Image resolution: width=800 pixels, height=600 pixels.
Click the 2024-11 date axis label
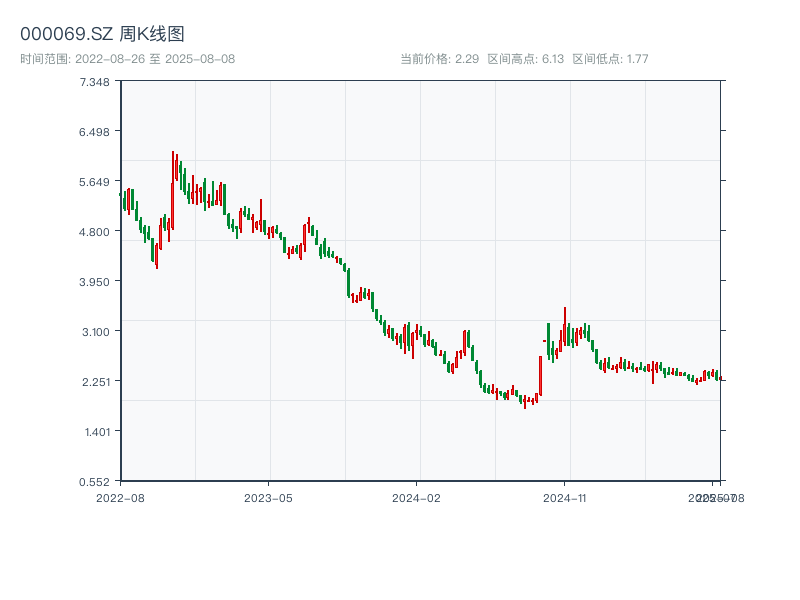pyautogui.click(x=566, y=497)
